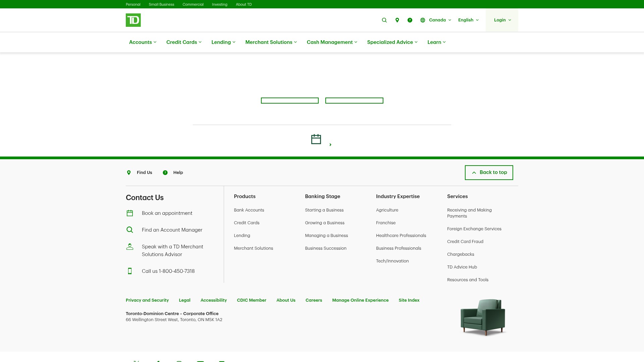Open Book an appointment link
This screenshot has width=644, height=362.
167,213
